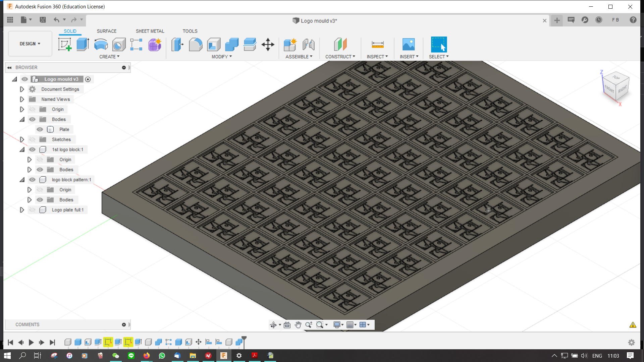This screenshot has height=362, width=644.
Task: Switch to the SURFACE tab
Action: coord(106,31)
